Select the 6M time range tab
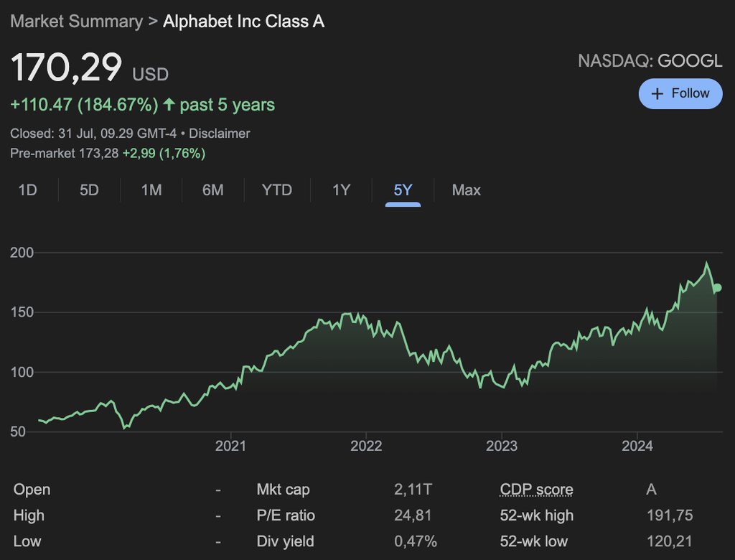This screenshot has height=560, width=735. tap(212, 190)
